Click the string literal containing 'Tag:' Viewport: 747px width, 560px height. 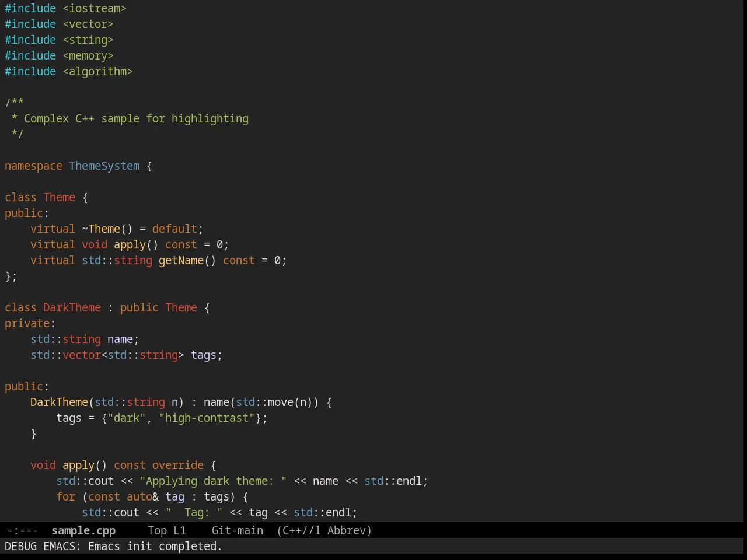[x=194, y=512]
